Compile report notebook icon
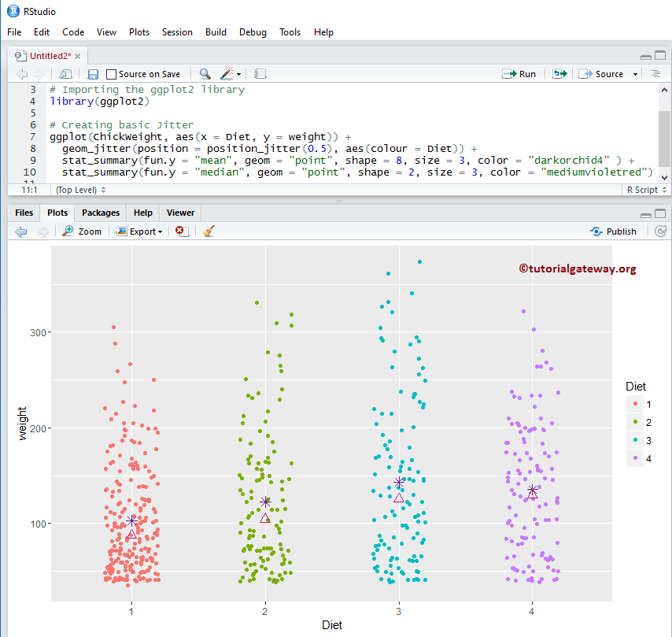 [260, 74]
